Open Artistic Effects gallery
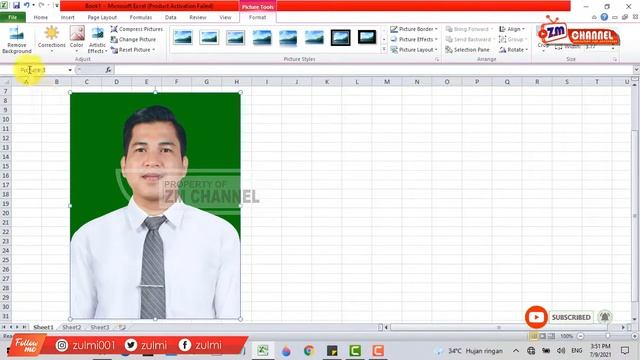640x360 pixels. [x=97, y=40]
